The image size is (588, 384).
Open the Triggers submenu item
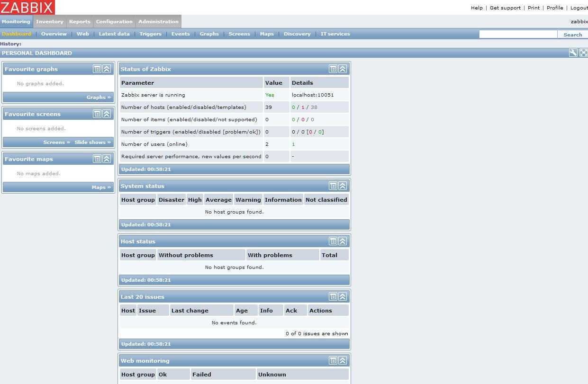pyautogui.click(x=151, y=34)
